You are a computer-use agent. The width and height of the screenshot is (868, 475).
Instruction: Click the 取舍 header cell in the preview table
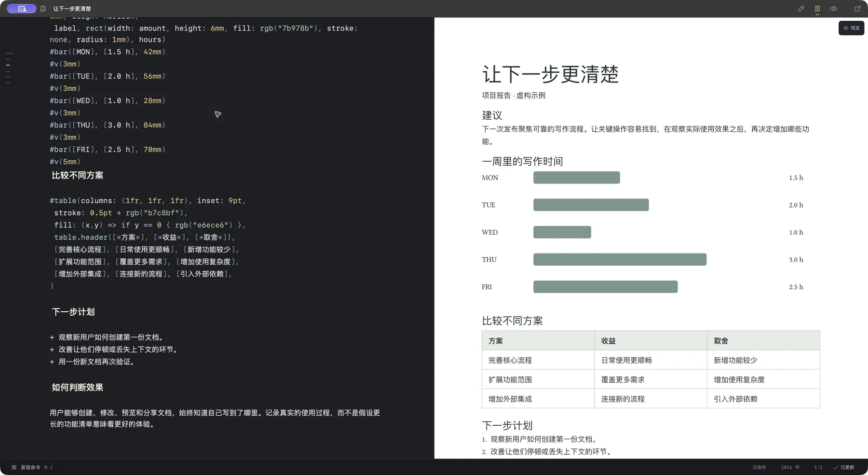(x=764, y=341)
